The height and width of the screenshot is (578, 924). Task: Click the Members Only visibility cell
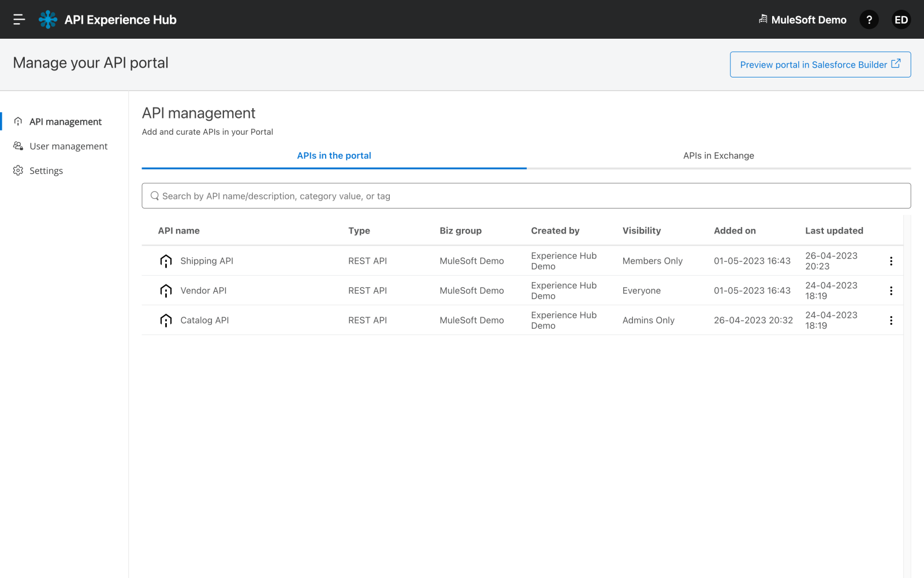pos(653,261)
